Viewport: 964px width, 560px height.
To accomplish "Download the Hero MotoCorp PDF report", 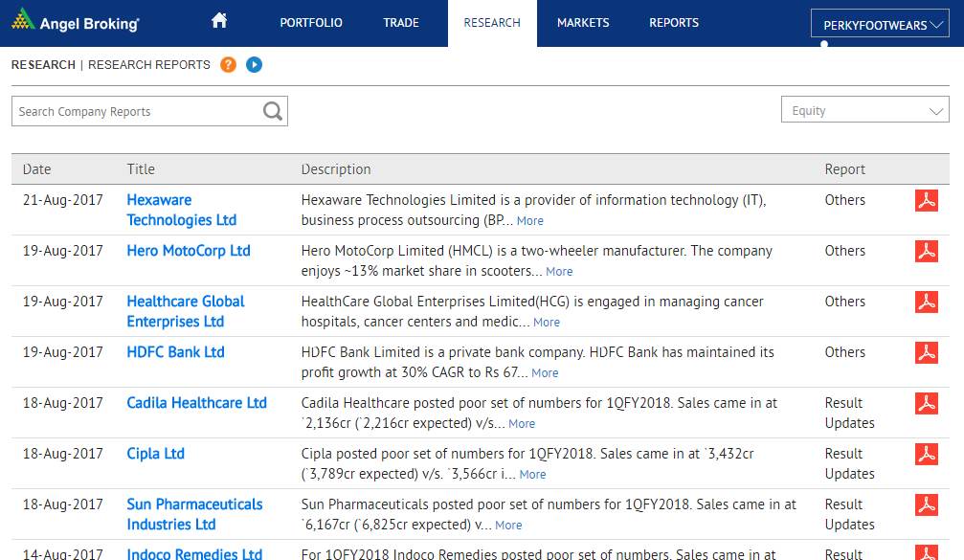I will pos(926,252).
